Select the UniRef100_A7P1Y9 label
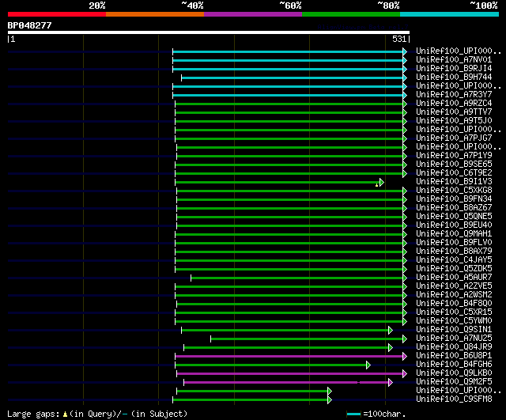 click(454, 156)
